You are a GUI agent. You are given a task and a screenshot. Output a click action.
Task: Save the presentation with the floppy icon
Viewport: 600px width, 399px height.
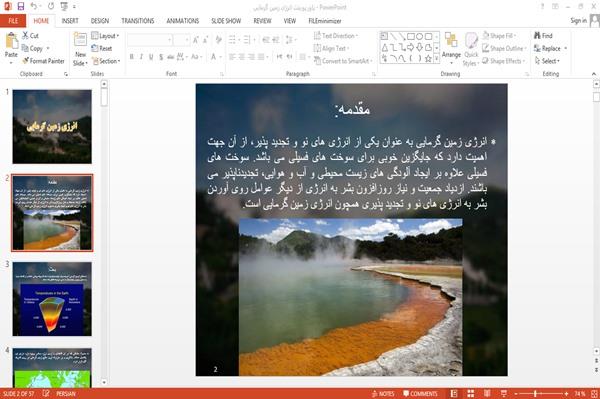tap(21, 6)
